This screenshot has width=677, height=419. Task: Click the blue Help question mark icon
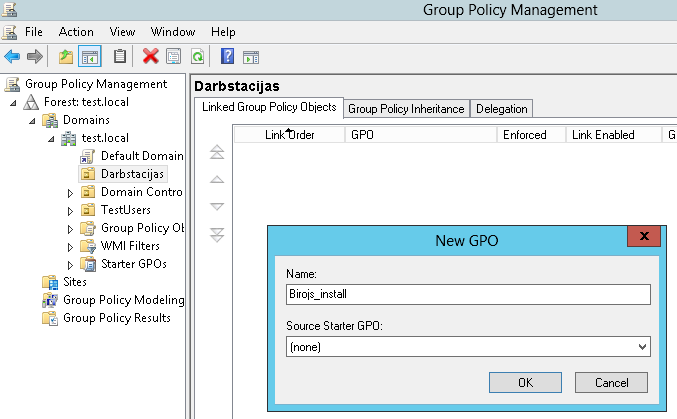point(227,56)
